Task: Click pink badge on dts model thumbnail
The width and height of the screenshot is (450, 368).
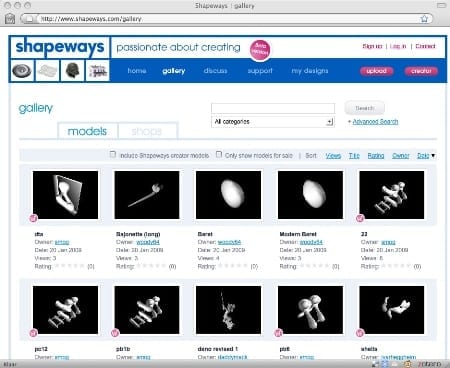Action: coord(33,218)
